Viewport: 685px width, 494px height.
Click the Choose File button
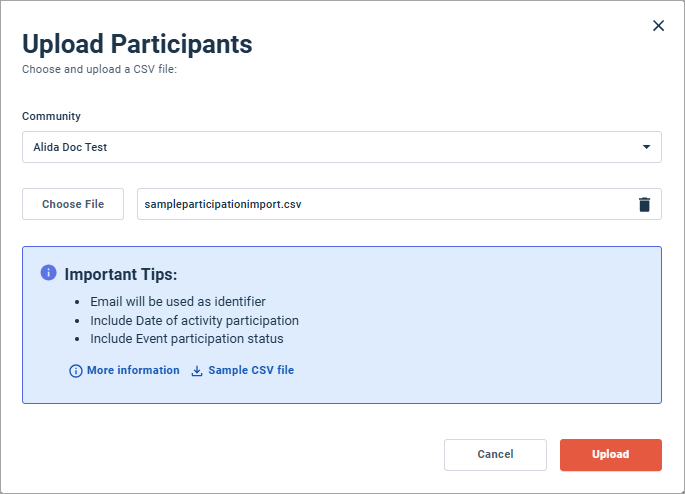[x=73, y=204]
